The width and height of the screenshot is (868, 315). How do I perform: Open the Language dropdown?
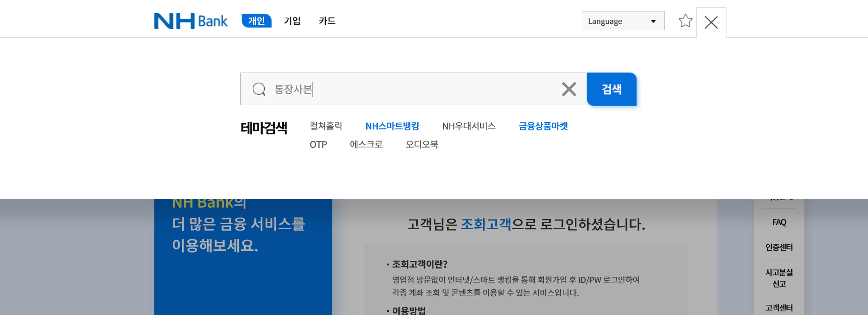[623, 21]
